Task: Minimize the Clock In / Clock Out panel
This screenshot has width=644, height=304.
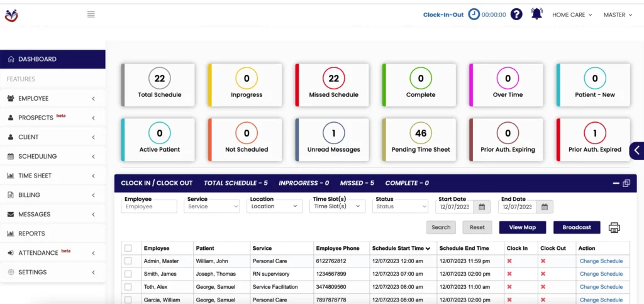Action: [x=616, y=183]
